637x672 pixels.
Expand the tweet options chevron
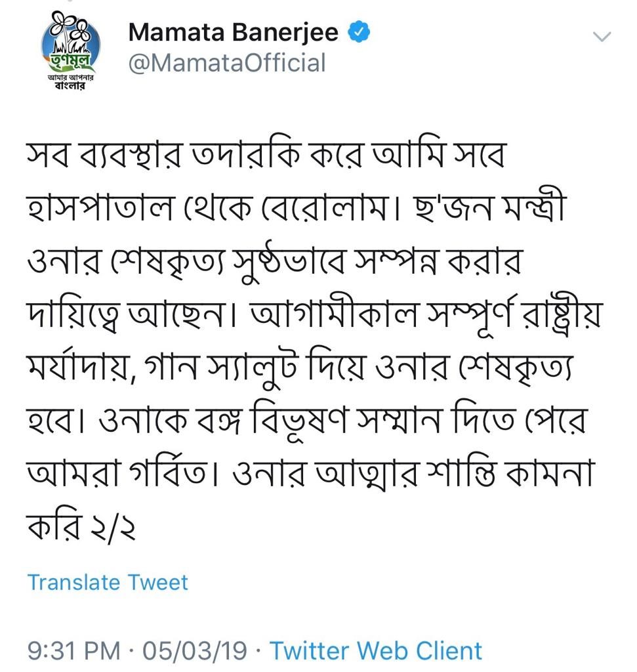pos(602,37)
